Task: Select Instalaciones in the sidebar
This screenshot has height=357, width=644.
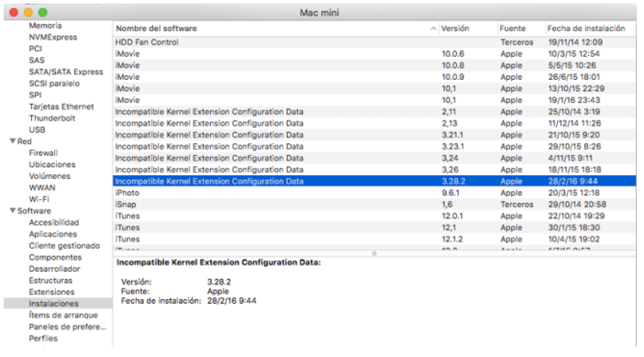Action: click(58, 303)
